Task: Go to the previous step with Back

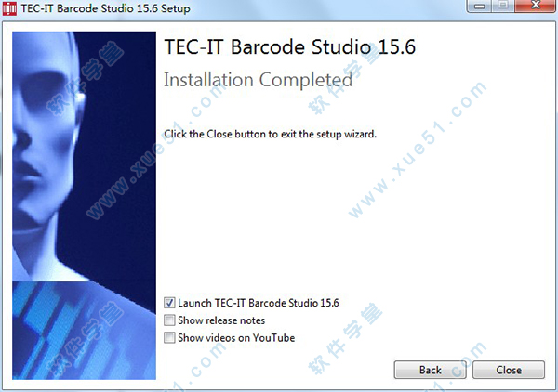Action: (431, 370)
